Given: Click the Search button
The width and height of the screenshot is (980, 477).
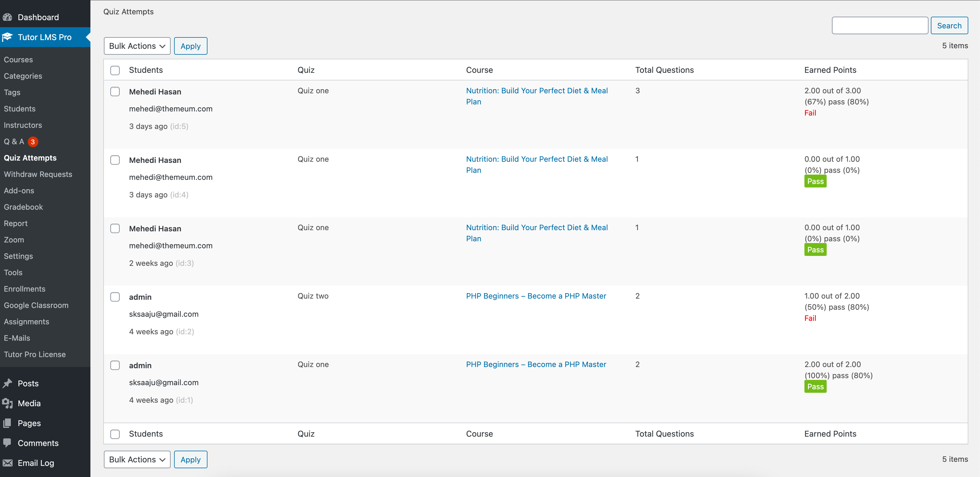Looking at the screenshot, I should tap(949, 25).
